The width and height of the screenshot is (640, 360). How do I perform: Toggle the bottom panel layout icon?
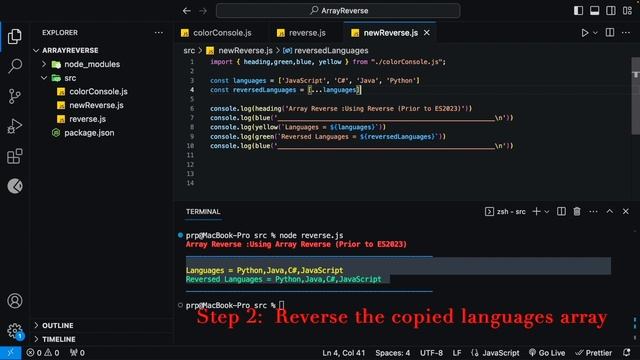click(x=595, y=11)
